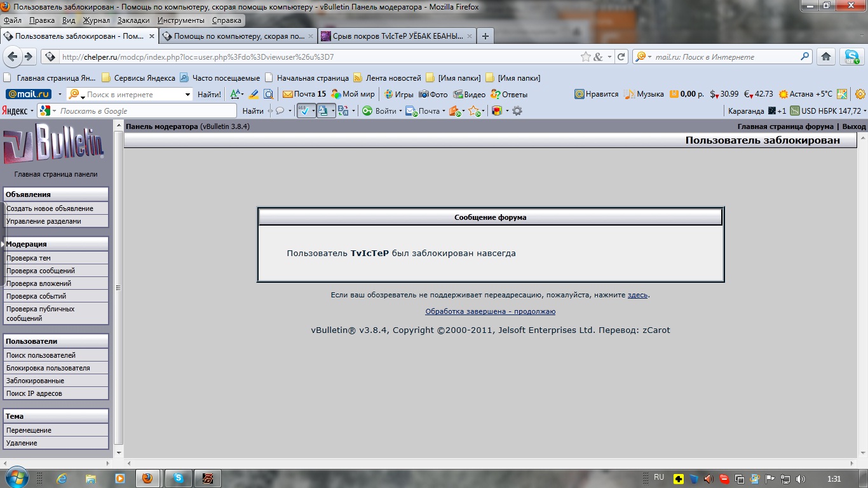Screen dimensions: 868x488
Task: Click Обработка завершена - продолжаю link
Action: tap(490, 311)
